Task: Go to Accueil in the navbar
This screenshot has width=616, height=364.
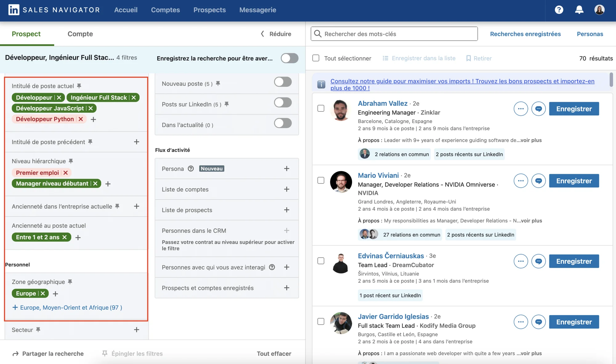Action: 126,10
